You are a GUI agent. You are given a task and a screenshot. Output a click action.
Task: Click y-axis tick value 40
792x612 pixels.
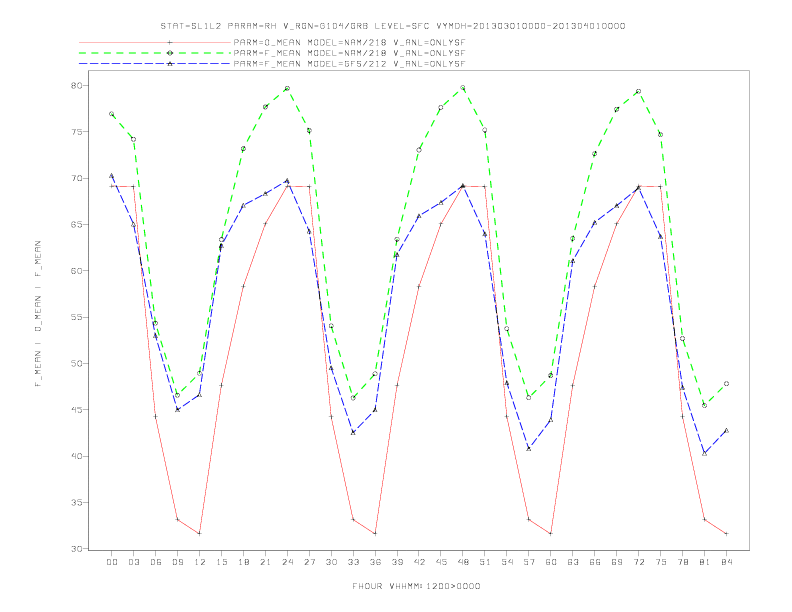[76, 456]
